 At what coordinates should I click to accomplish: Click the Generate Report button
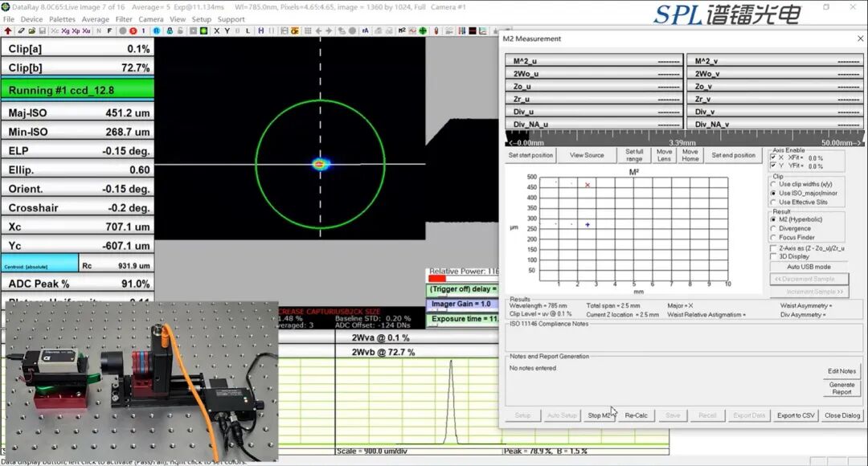tap(841, 388)
